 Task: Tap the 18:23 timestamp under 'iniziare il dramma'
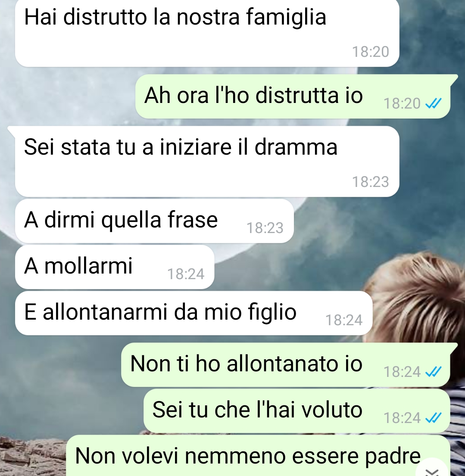pyautogui.click(x=371, y=182)
